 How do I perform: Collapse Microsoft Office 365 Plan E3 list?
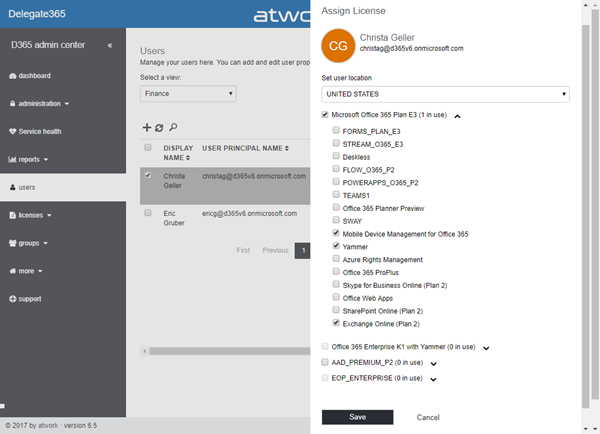point(457,116)
